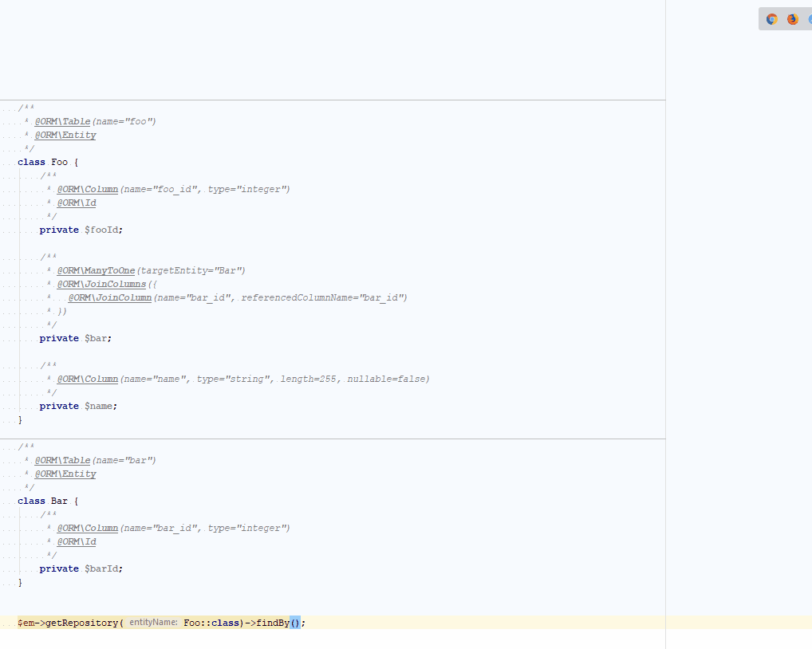Click name="bar_id" in JoinColumn annotation
This screenshot has width=812, height=649.
pos(194,297)
